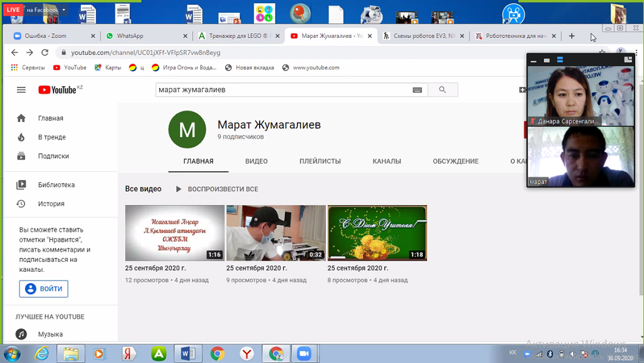Open the Игра Огонь и Вода bookmark
This screenshot has height=363, width=644.
pyautogui.click(x=184, y=67)
